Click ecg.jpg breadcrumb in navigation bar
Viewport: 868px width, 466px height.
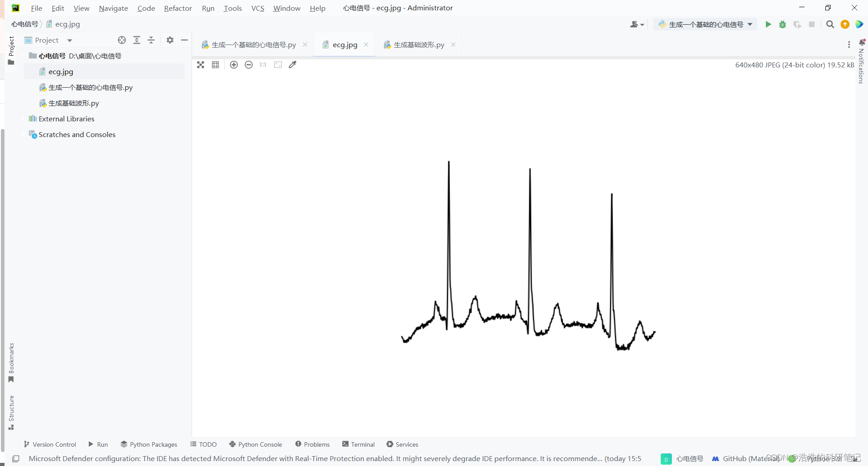coord(63,24)
